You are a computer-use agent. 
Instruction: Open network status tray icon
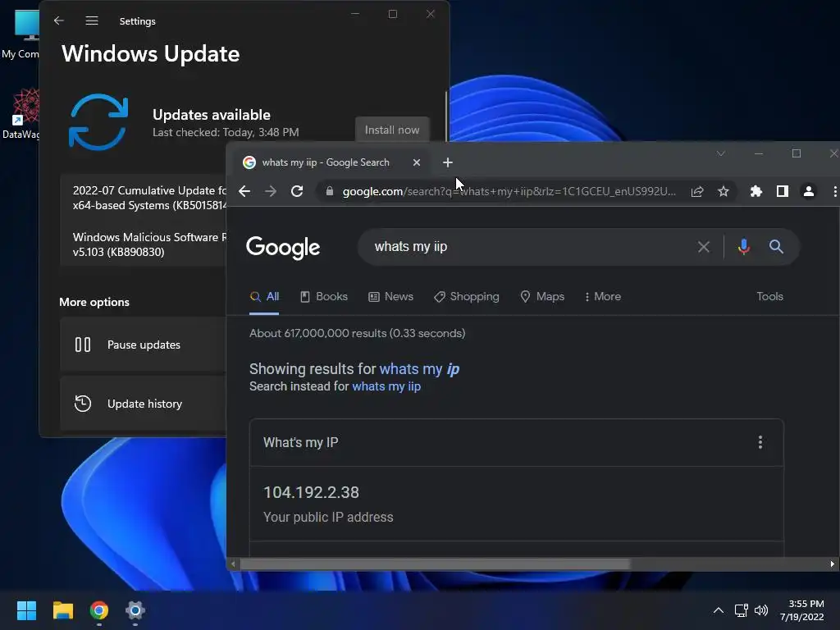click(x=741, y=610)
